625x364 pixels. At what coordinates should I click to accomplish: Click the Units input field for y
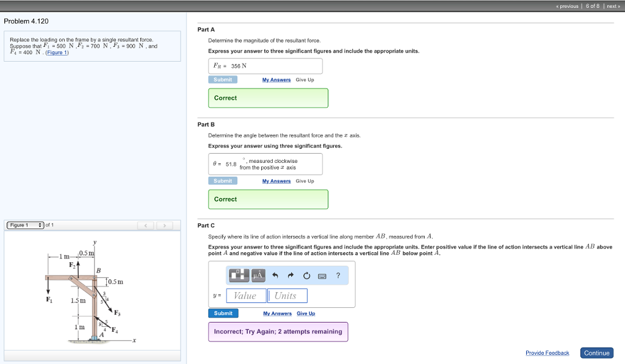287,296
